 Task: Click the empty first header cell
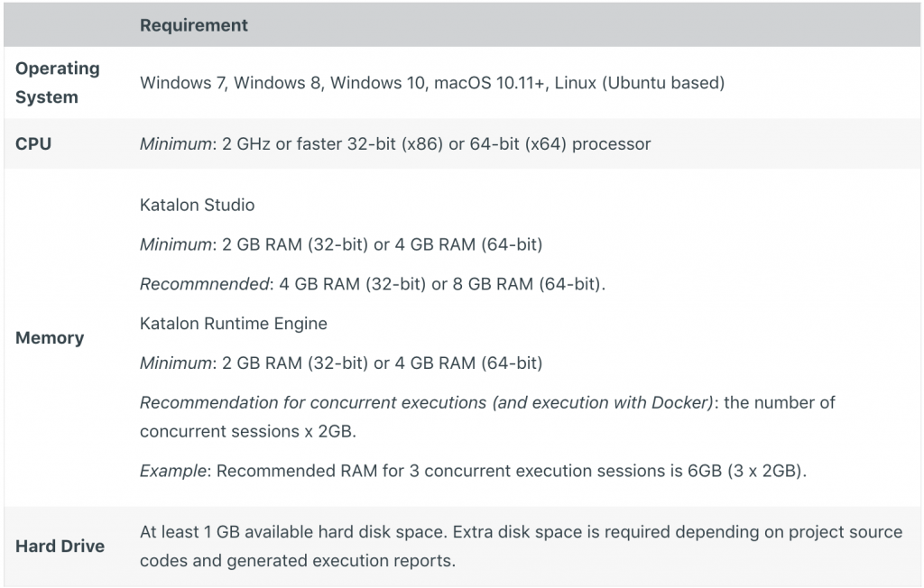click(67, 25)
